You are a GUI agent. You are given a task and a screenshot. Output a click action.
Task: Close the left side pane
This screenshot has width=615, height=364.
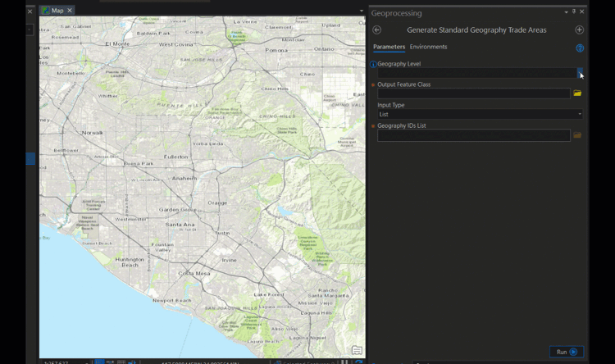pos(30,11)
